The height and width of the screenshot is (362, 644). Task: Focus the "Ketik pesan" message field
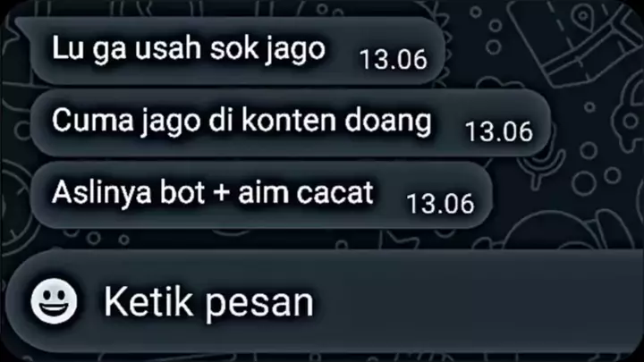click(x=325, y=301)
